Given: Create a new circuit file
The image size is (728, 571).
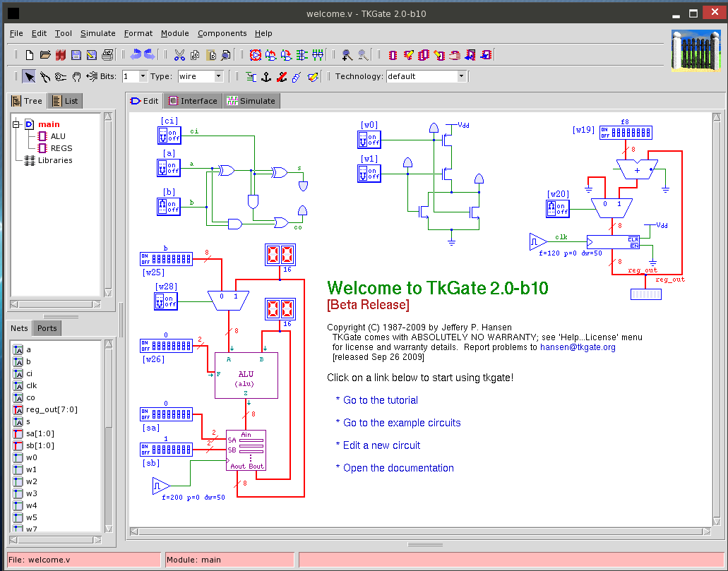Looking at the screenshot, I should 29,55.
